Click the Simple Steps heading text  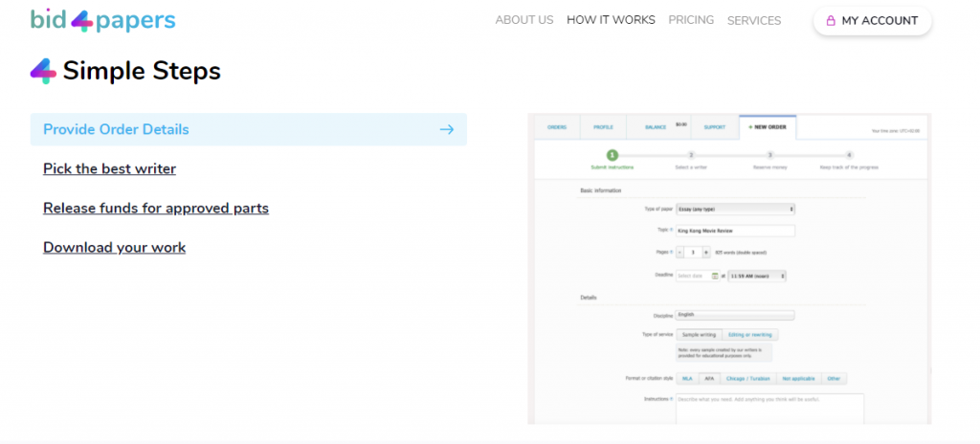tap(142, 72)
